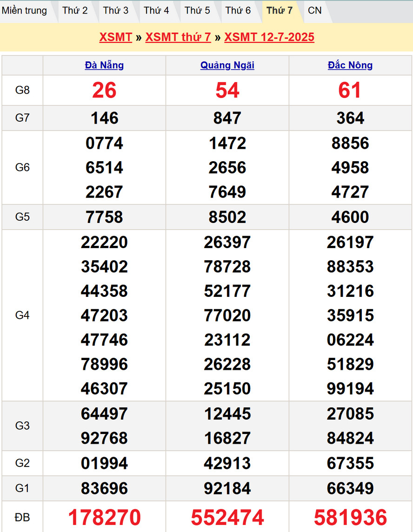The image size is (413, 532).
Task: Switch to the Thứ 2 tab
Action: click(75, 11)
